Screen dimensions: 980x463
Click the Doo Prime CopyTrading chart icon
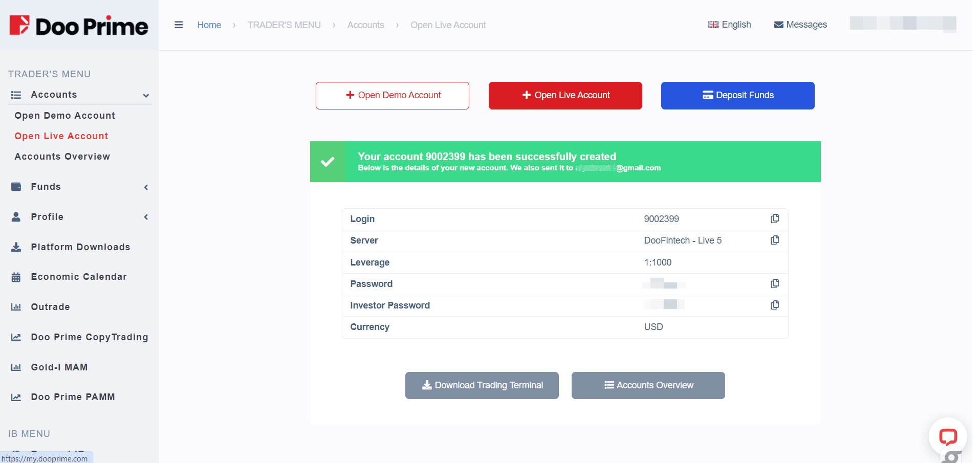[16, 337]
